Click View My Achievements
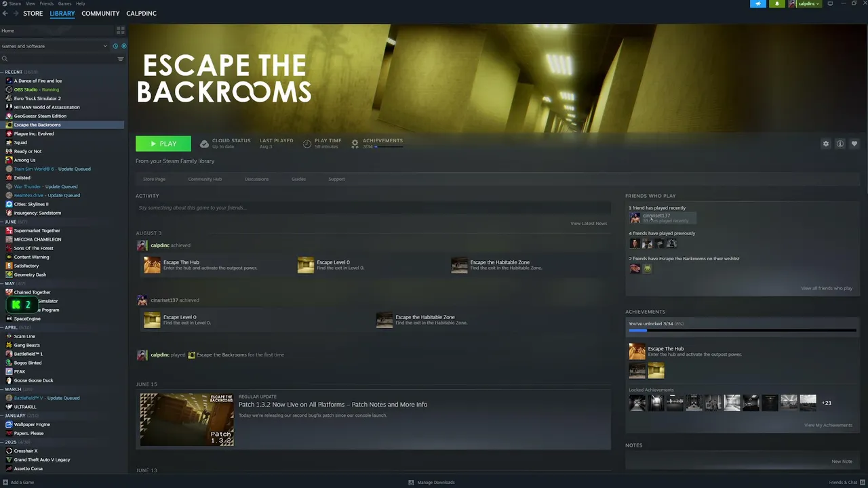Viewport: 868px width, 488px height. tap(828, 425)
